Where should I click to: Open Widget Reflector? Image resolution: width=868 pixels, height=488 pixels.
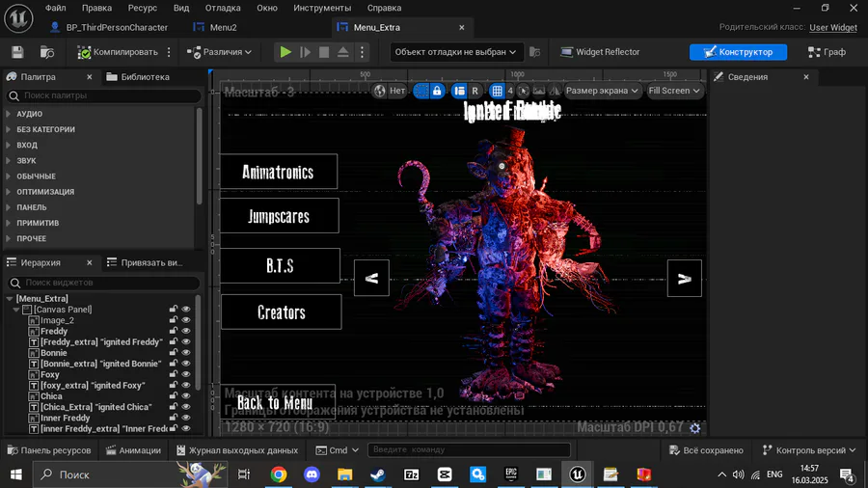pos(600,52)
